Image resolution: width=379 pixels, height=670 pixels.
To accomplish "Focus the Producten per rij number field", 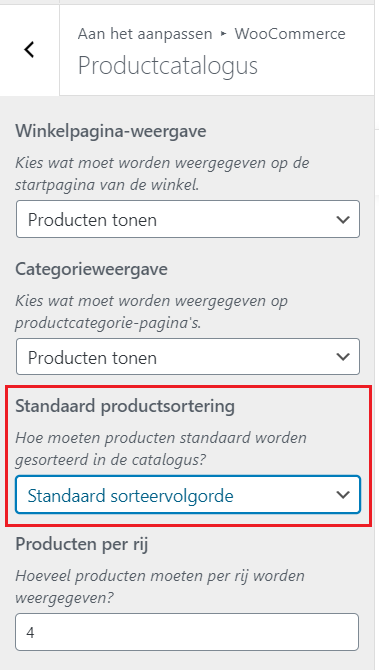I will [x=187, y=632].
